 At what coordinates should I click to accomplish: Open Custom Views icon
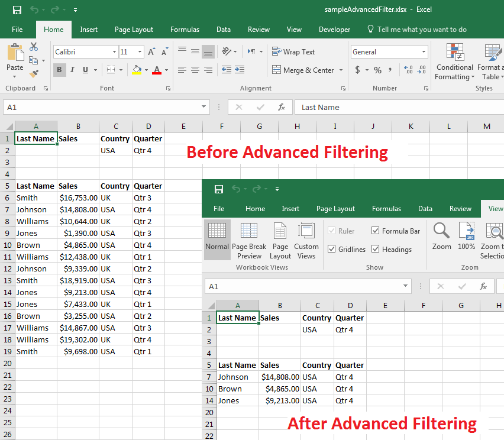[306, 241]
